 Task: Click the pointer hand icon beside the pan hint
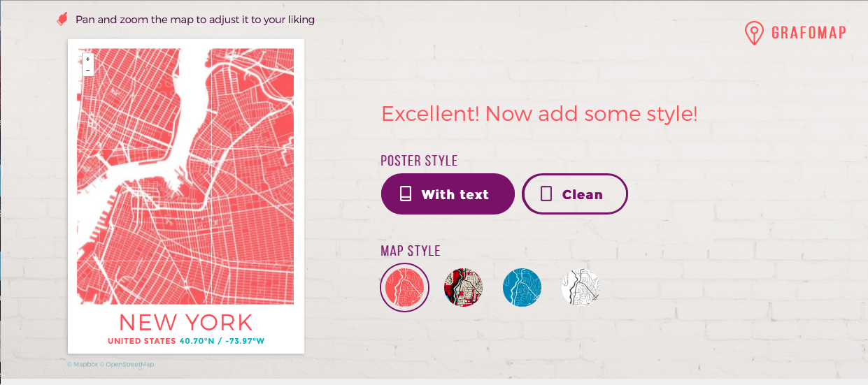pos(62,19)
